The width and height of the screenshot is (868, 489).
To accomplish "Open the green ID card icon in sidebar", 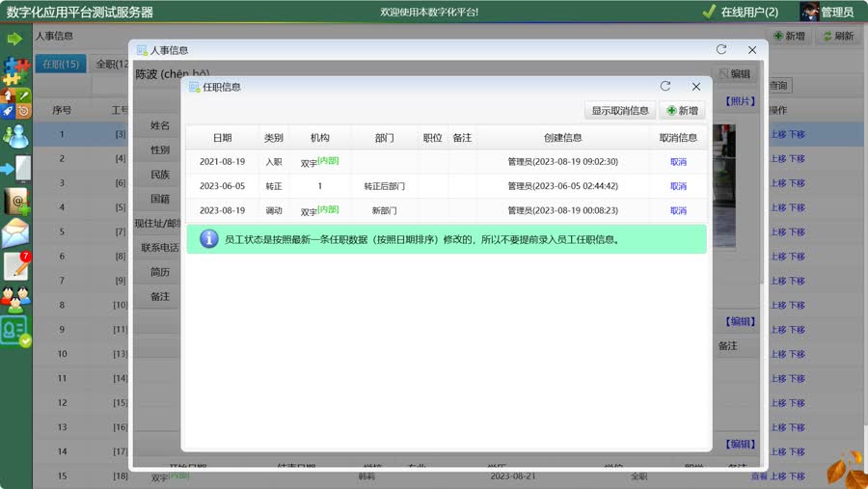I will (x=15, y=331).
